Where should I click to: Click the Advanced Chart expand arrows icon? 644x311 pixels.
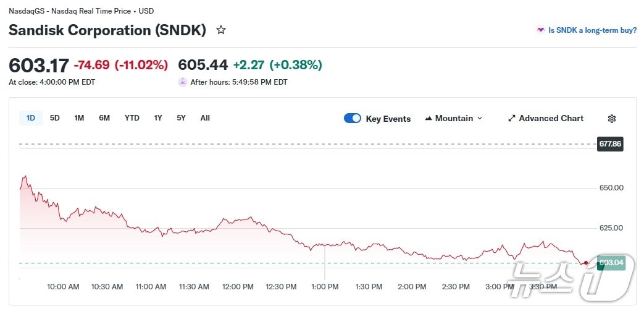point(511,118)
